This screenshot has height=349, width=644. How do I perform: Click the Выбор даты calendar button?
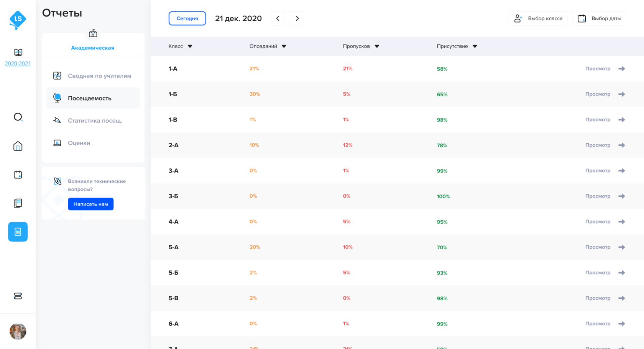pyautogui.click(x=599, y=18)
